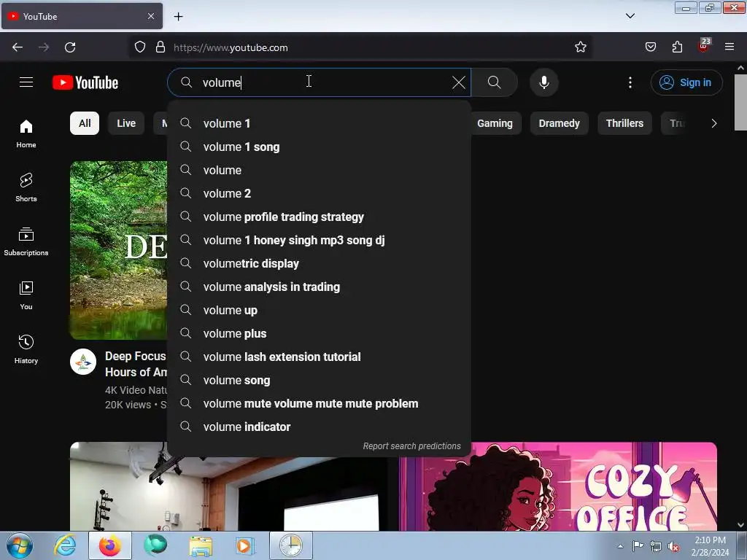Select the Live filter chip

click(126, 123)
